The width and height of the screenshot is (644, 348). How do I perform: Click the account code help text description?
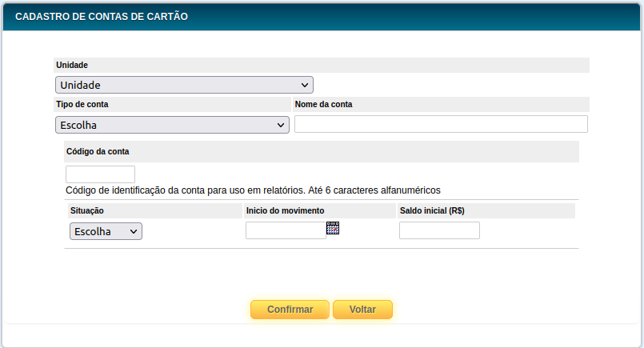(x=254, y=190)
